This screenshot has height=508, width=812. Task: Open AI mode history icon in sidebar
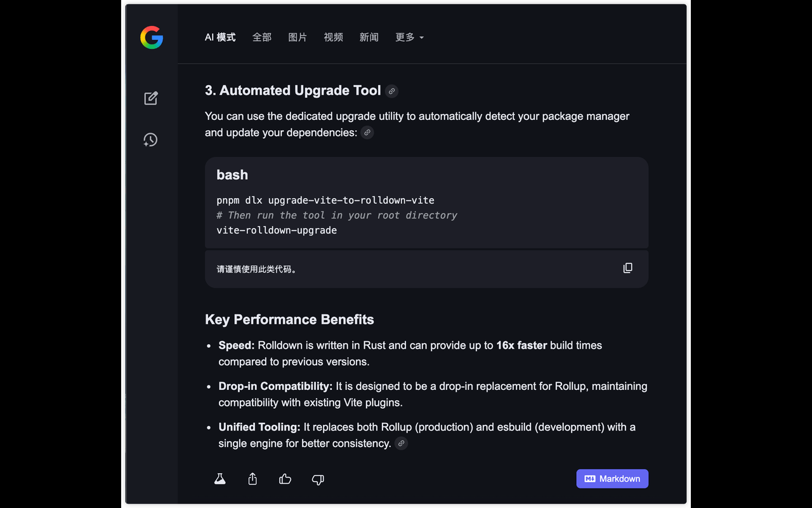coord(150,140)
